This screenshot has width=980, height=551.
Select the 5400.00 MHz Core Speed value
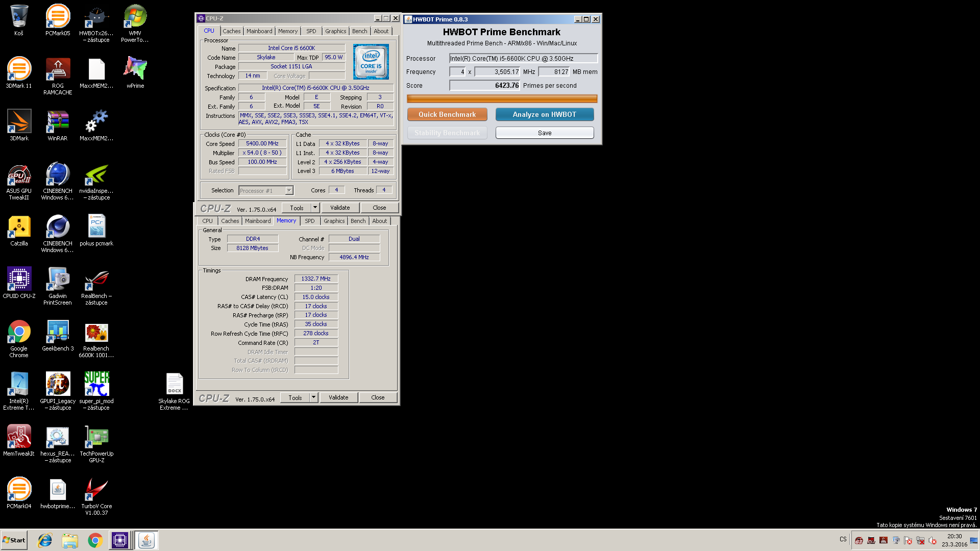[262, 144]
